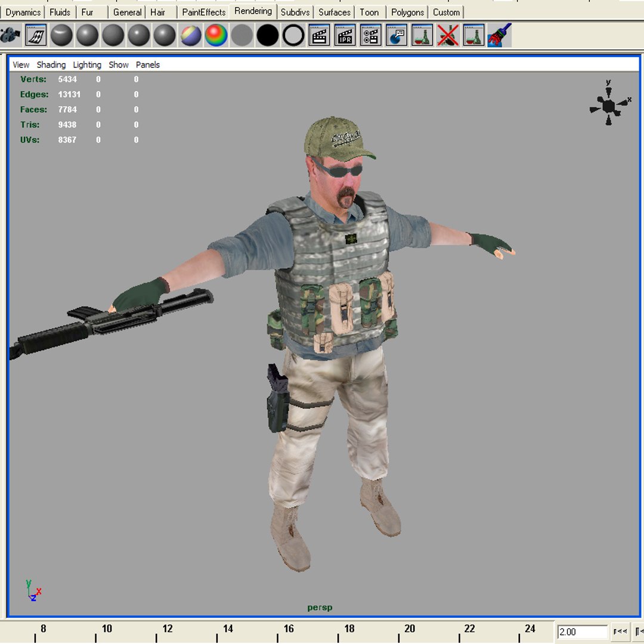Jump to frame 16 on the timeline
The image size is (644, 644).
(289, 629)
